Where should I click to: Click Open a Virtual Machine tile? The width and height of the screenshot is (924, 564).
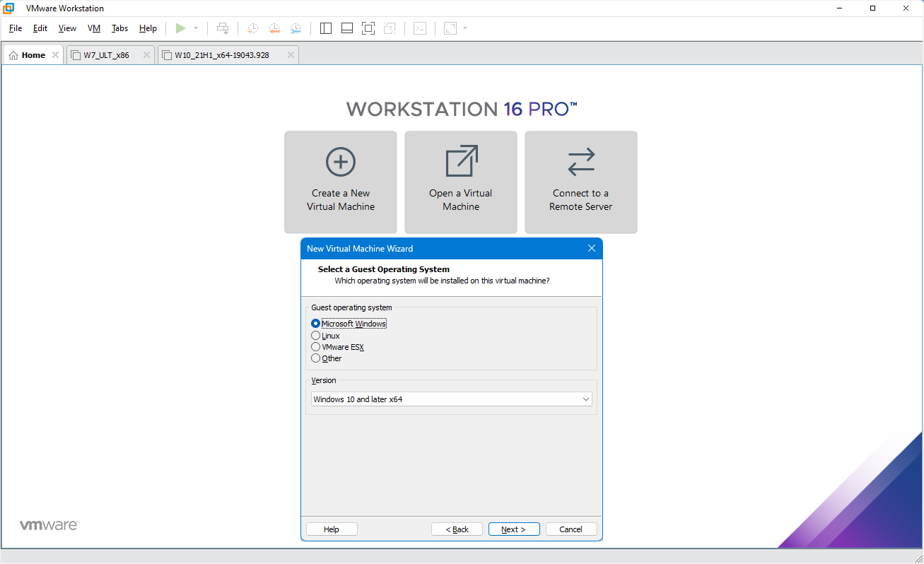tap(461, 182)
